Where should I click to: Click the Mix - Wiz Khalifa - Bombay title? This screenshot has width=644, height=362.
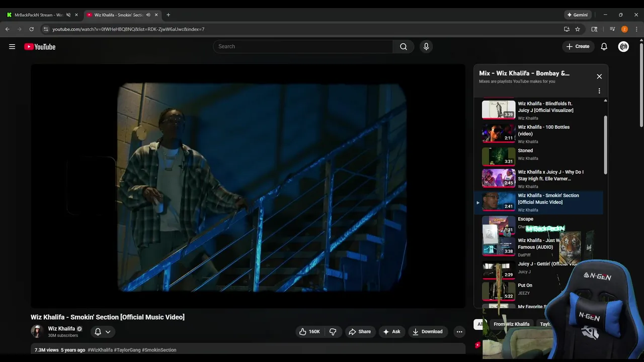[524, 73]
